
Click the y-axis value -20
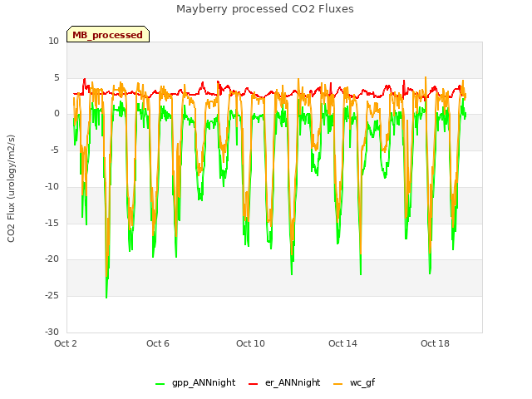[x=52, y=259]
